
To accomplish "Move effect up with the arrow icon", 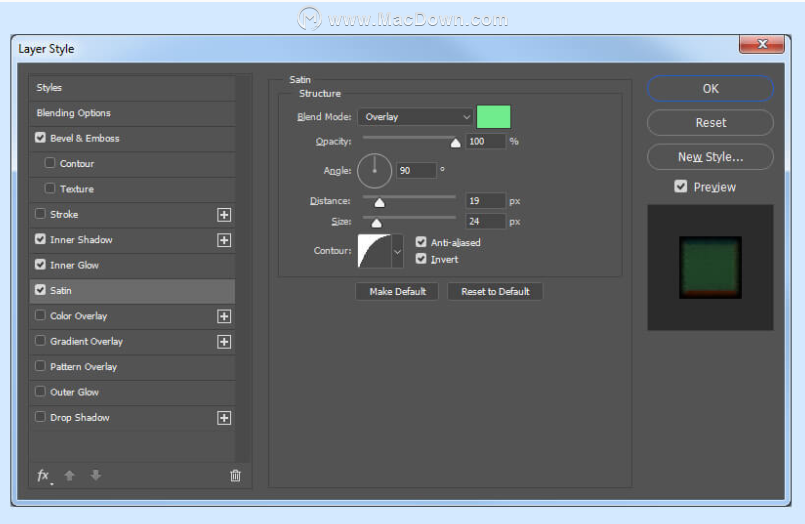I will click(69, 476).
